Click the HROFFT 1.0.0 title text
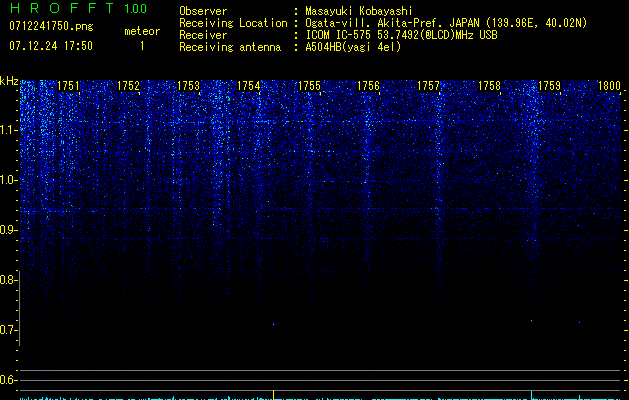Image resolution: width=629 pixels, height=400 pixels. [78, 8]
